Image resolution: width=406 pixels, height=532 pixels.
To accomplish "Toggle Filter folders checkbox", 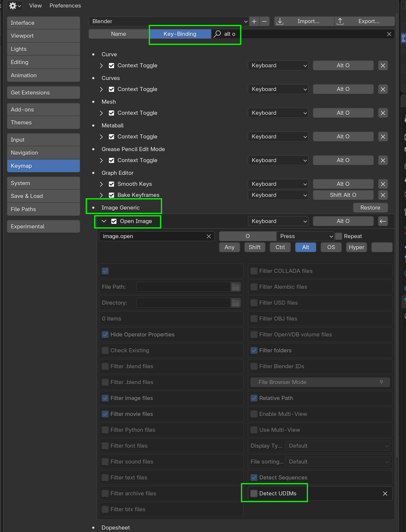I will 254,350.
